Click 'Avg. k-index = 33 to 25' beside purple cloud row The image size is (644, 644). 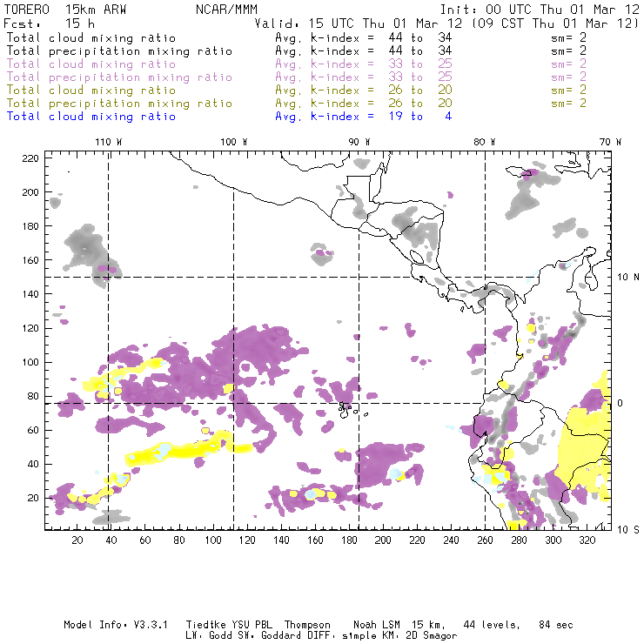(x=364, y=64)
